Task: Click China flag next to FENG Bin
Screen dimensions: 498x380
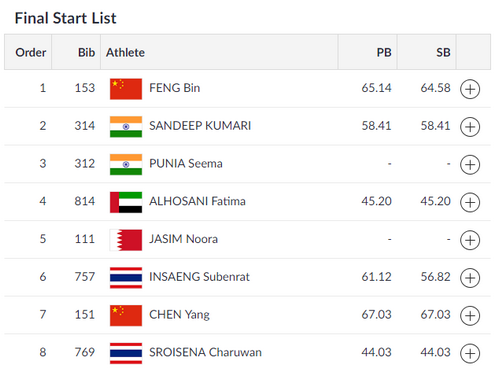Action: 126,89
